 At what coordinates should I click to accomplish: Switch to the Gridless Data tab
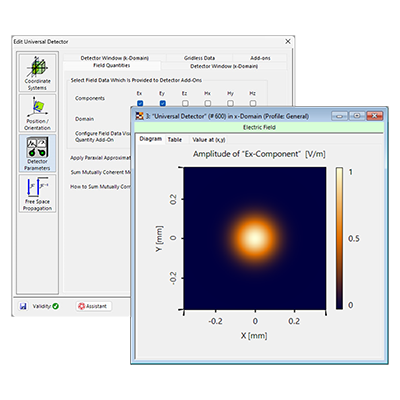[x=199, y=58]
